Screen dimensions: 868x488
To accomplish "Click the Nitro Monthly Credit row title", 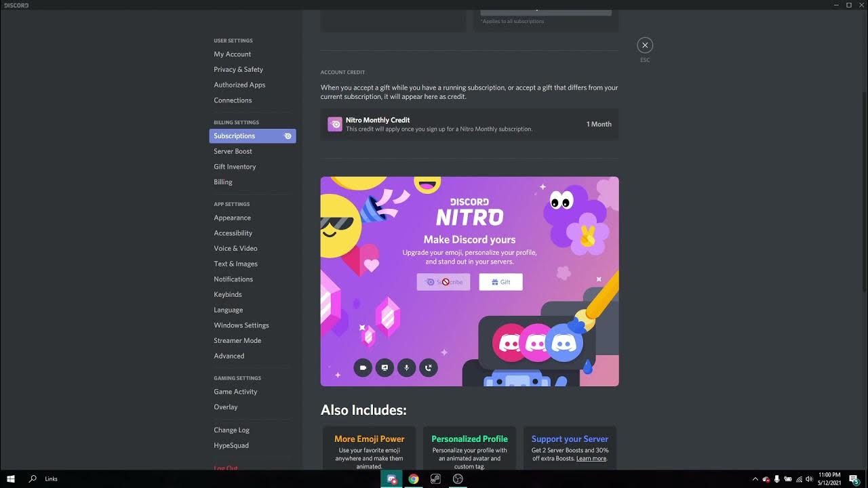I will pyautogui.click(x=378, y=120).
